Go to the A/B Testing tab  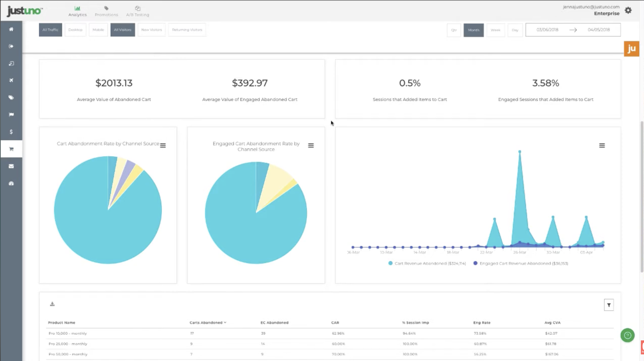click(x=138, y=12)
